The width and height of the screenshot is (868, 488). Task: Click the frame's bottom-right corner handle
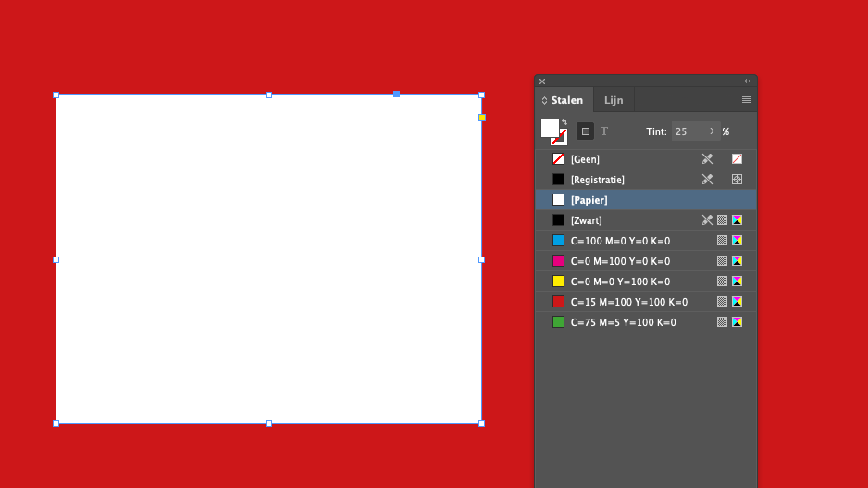[481, 424]
